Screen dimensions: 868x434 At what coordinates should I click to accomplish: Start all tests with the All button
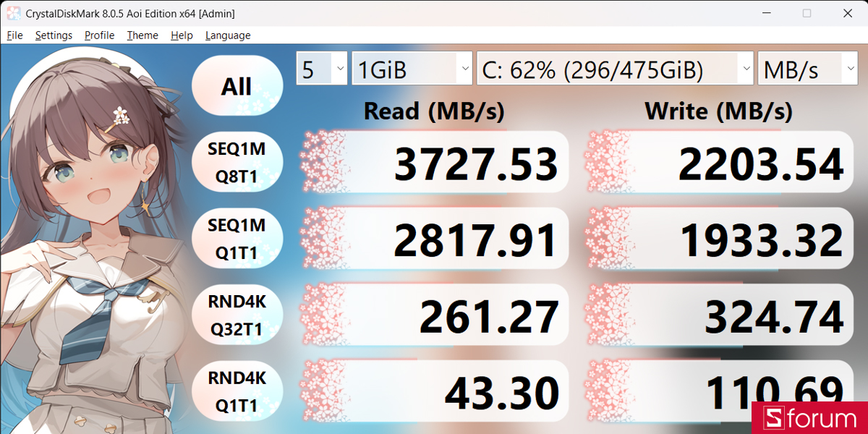point(237,85)
